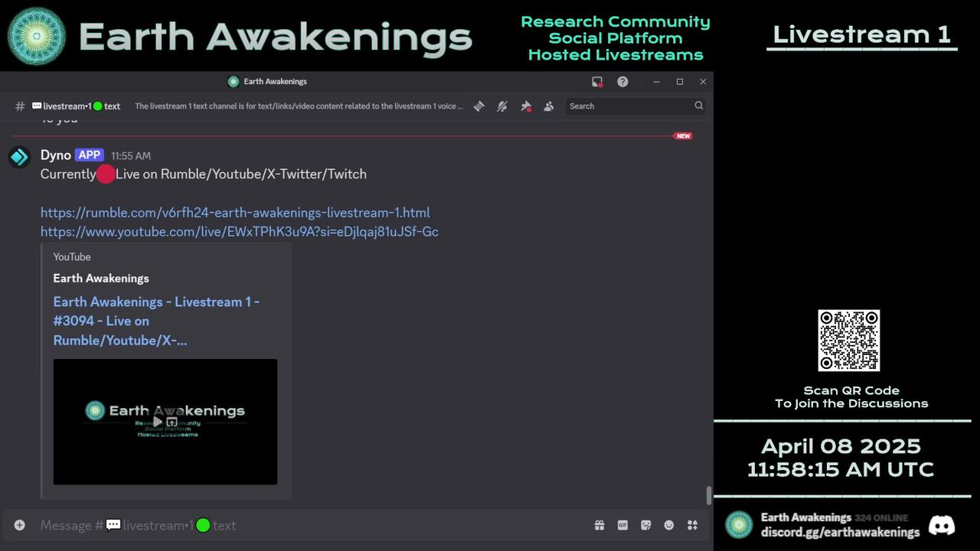This screenshot has height=551, width=980.
Task: Click the Livestream 1 overlay heading
Action: click(x=861, y=34)
